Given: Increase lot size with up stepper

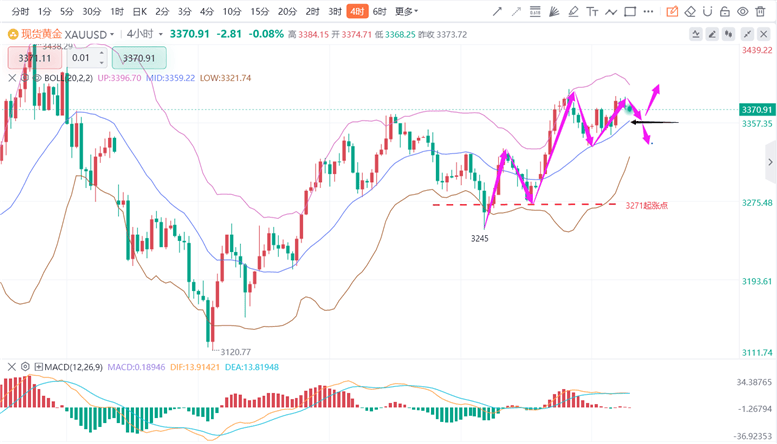Looking at the screenshot, I should point(102,53).
